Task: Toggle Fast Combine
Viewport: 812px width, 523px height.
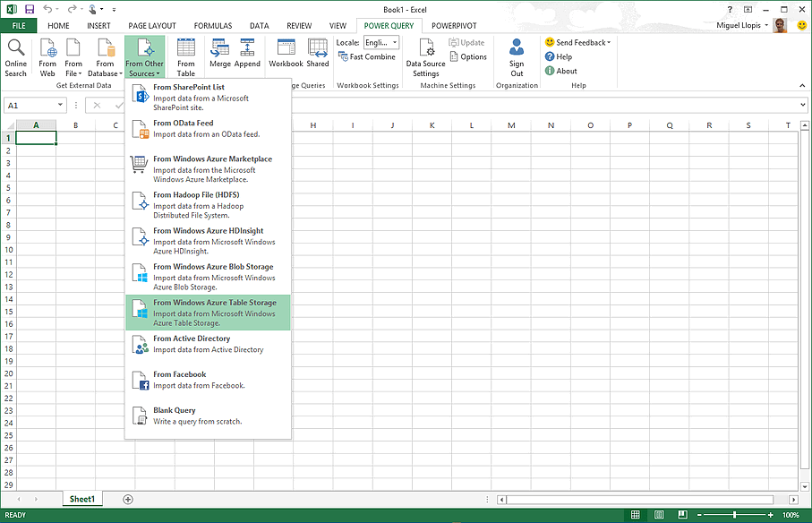Action: (367, 57)
